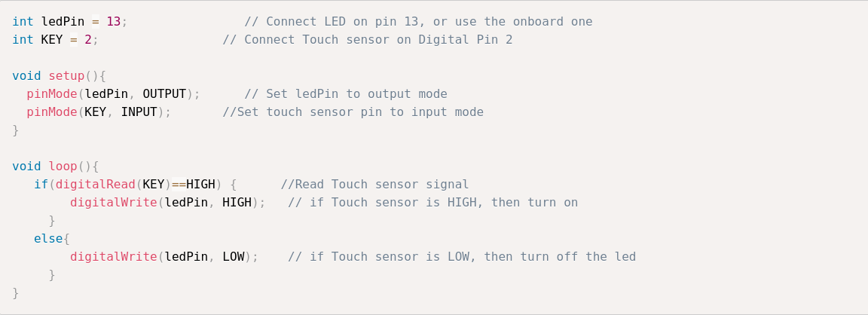This screenshot has width=868, height=315.
Task: Click the Read Touch sensor signal comment
Action: click(374, 185)
